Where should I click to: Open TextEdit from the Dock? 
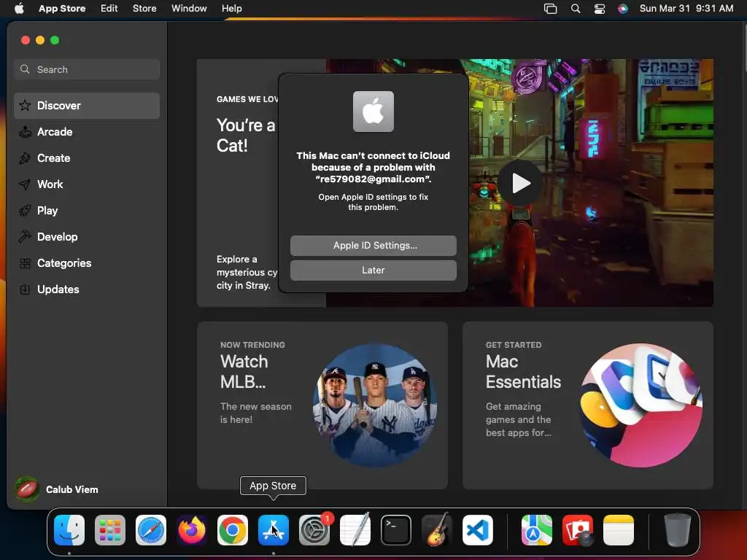point(355,530)
